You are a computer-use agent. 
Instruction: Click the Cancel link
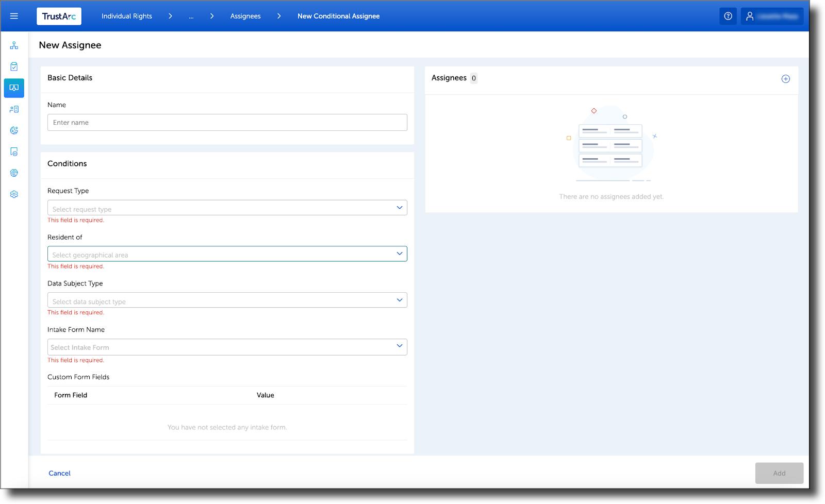click(59, 473)
